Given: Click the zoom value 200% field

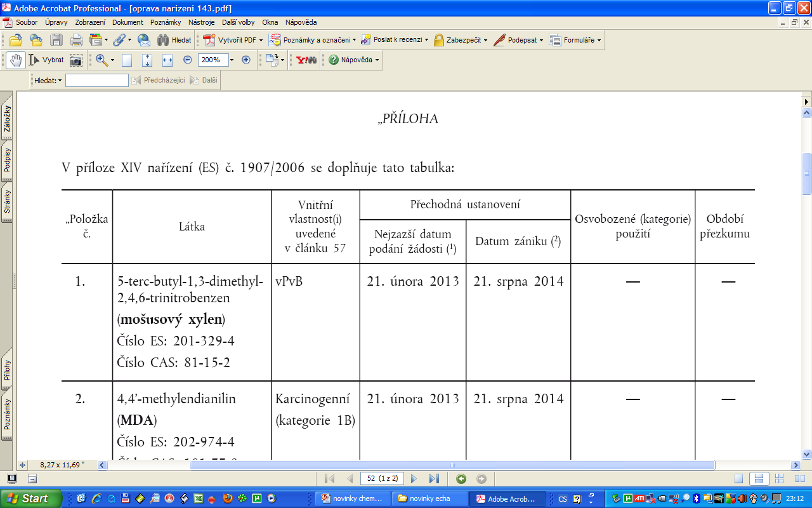Looking at the screenshot, I should [213, 60].
